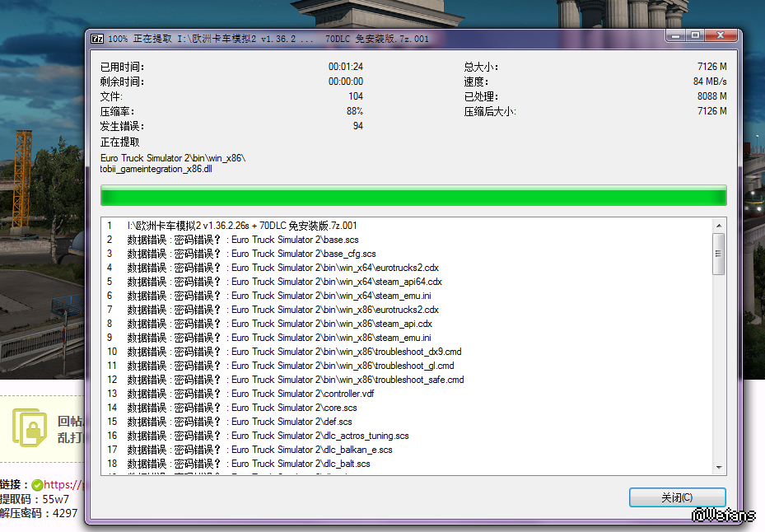765x532 pixels.
Task: Minimize the 7-Zip extraction window
Action: point(676,35)
